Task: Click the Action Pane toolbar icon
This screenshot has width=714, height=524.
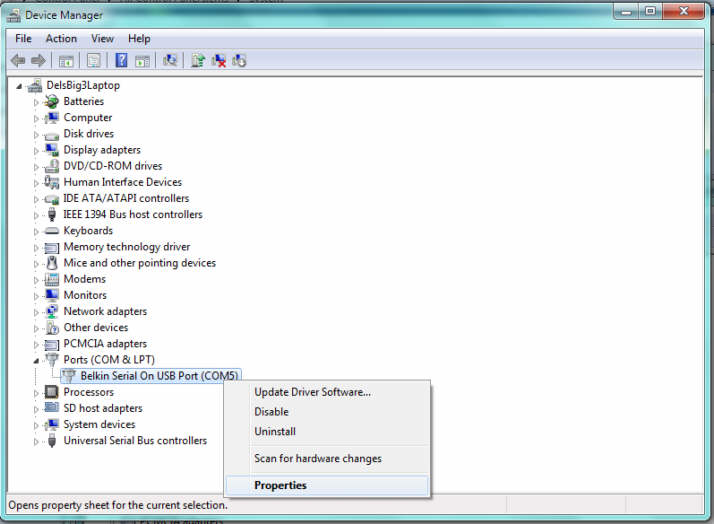Action: [x=143, y=61]
